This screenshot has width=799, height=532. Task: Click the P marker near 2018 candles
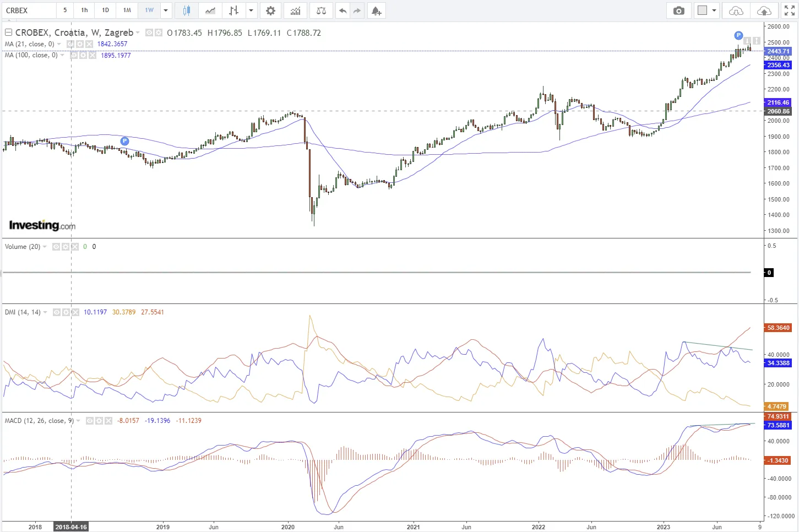pos(125,142)
